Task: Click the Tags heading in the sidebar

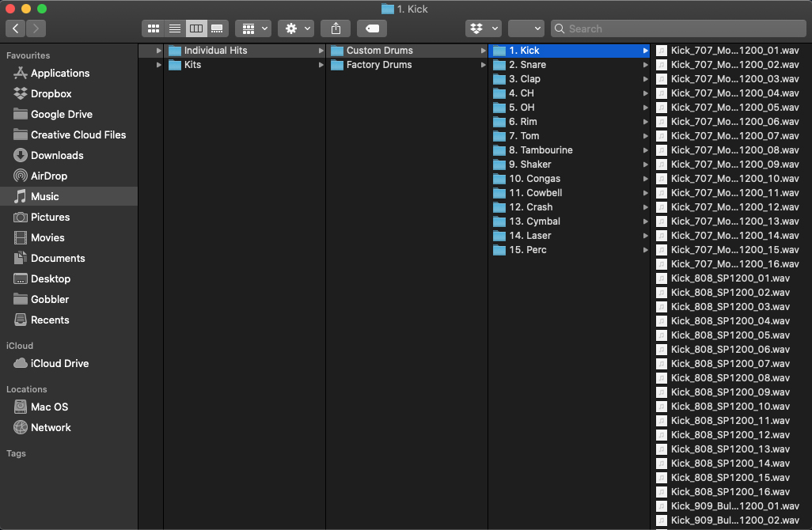Action: tap(16, 453)
